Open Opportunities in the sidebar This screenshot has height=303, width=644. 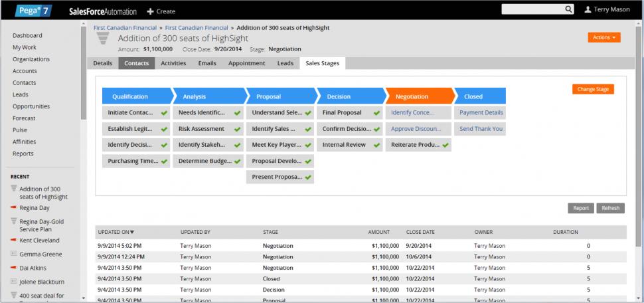click(31, 106)
